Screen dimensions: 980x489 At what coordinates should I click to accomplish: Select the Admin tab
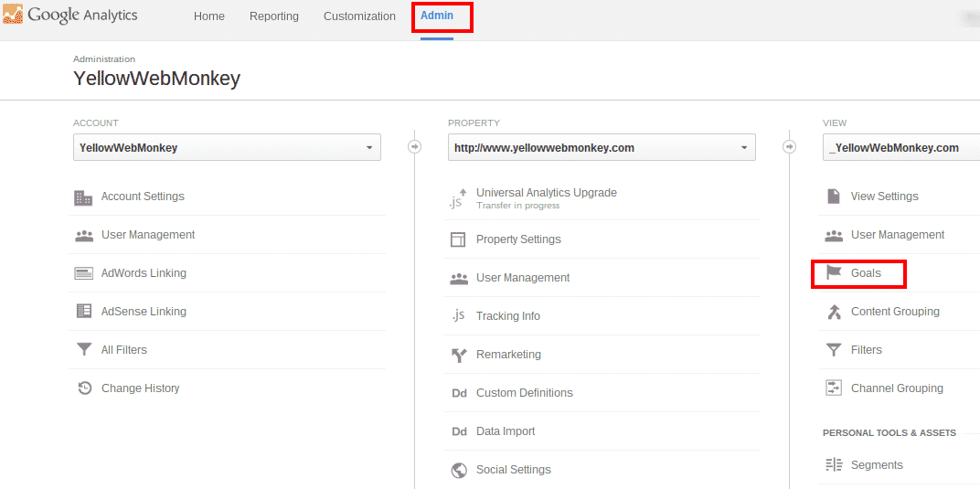[x=437, y=16]
